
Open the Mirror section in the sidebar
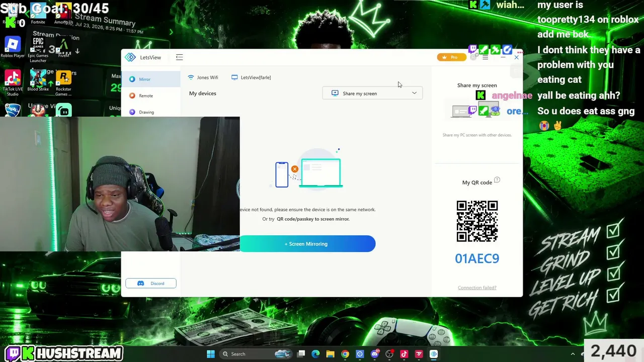coord(150,79)
